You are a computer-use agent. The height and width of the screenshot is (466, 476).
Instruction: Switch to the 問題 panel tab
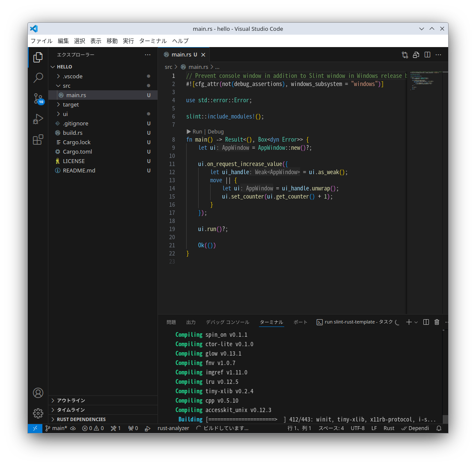point(171,322)
